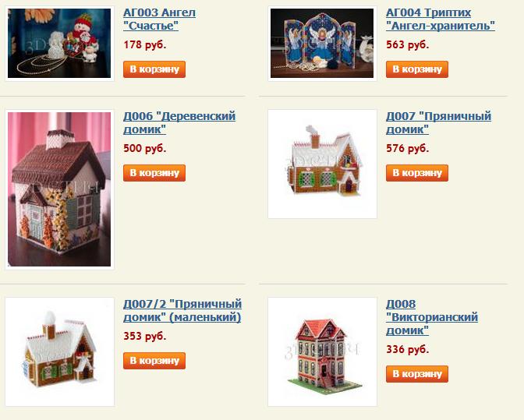This screenshot has height=420, width=524.
Task: Open the Д007/2 "Пряничный домик" (маленький) link
Action: [182, 310]
